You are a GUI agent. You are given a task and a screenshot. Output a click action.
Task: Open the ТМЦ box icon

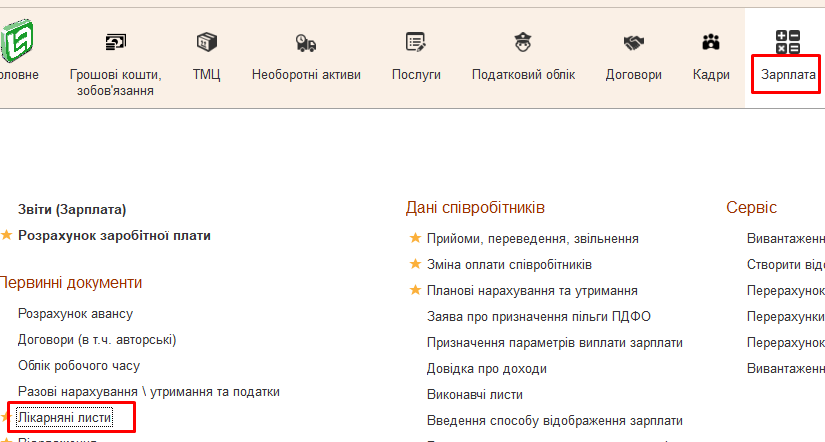coord(206,42)
